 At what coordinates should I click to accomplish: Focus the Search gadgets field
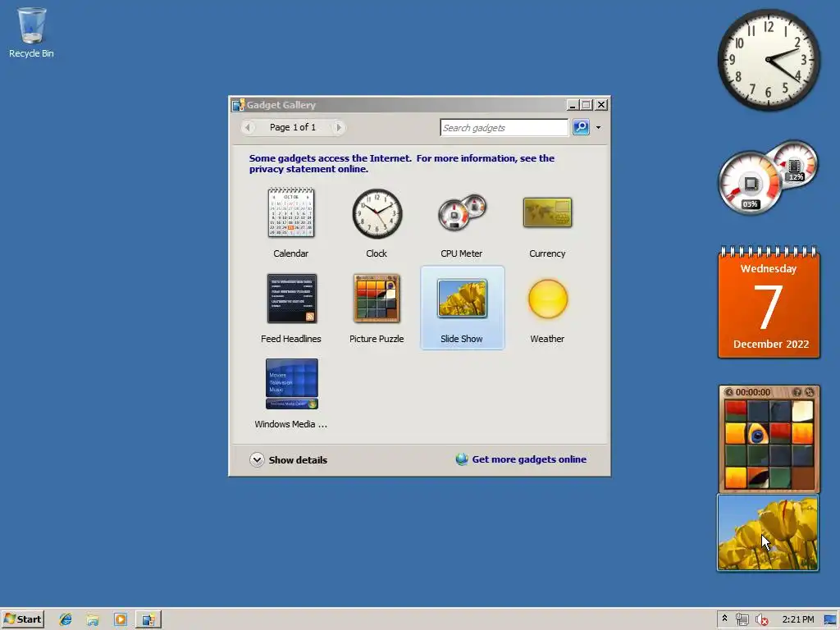coord(504,127)
